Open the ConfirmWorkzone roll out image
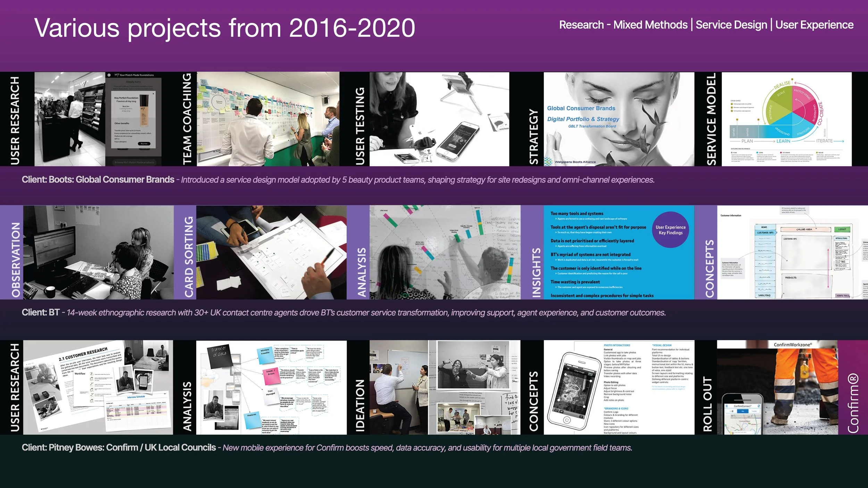The width and height of the screenshot is (868, 488). coord(777,387)
